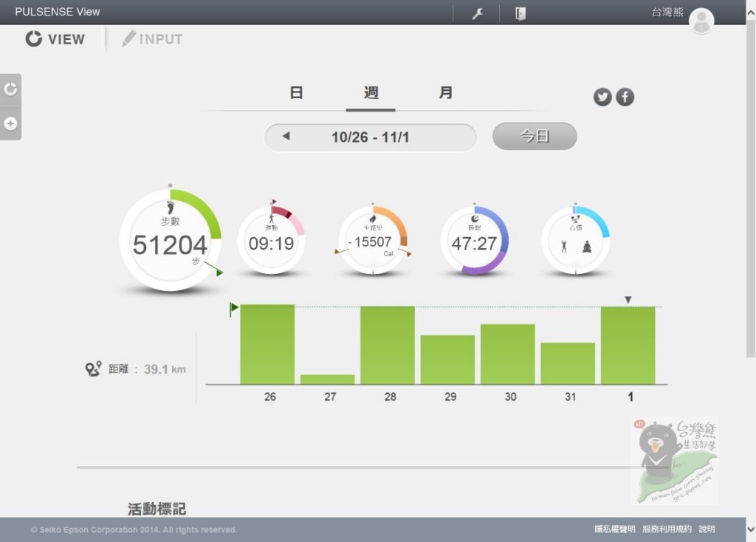Screen dimensions: 756x542
Task: Go to previous week with left arrow
Action: pos(286,137)
